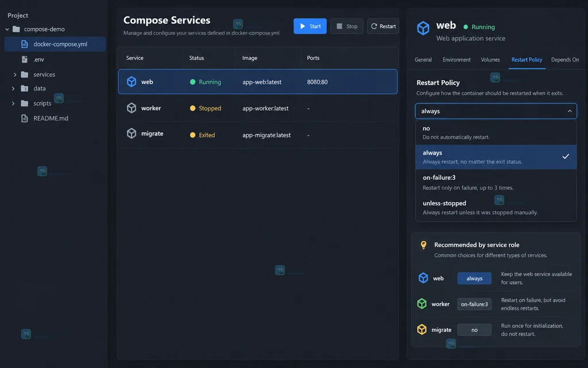Expand the scripts folder chevron
Viewport: 588px width, 368px height.
13,103
